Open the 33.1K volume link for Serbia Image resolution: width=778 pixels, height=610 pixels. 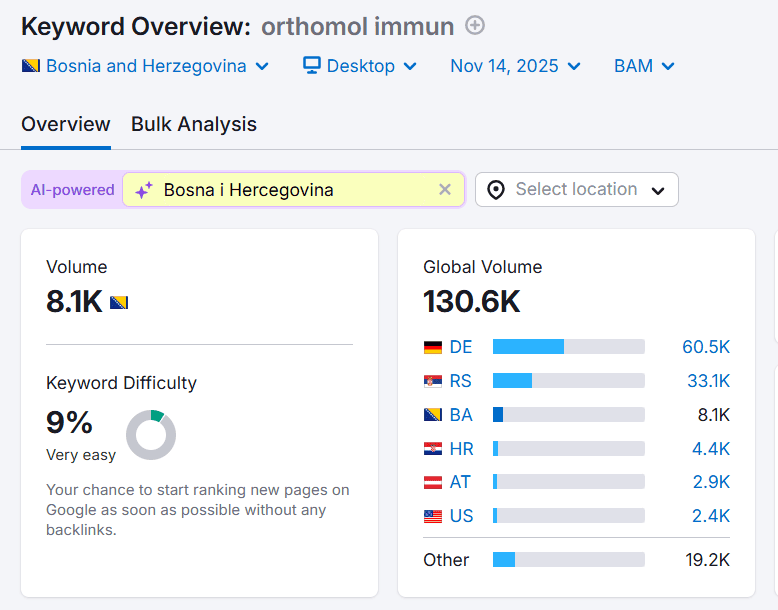709,381
